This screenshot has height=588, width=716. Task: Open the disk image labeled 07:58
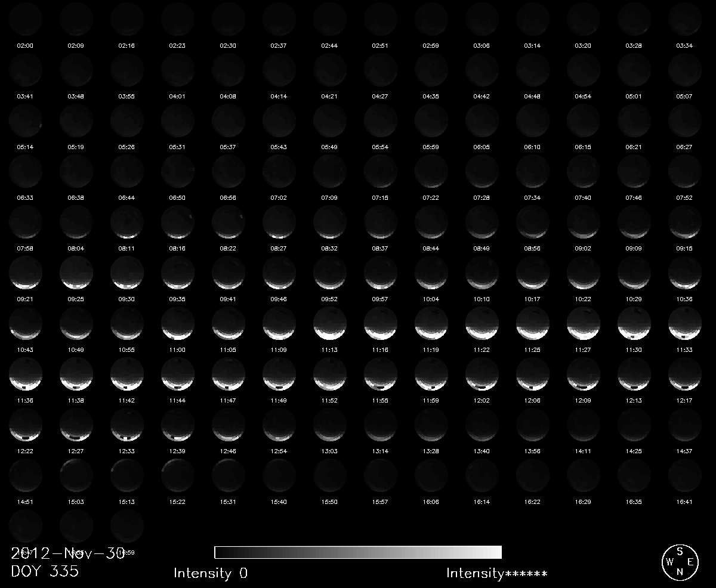pyautogui.click(x=26, y=221)
